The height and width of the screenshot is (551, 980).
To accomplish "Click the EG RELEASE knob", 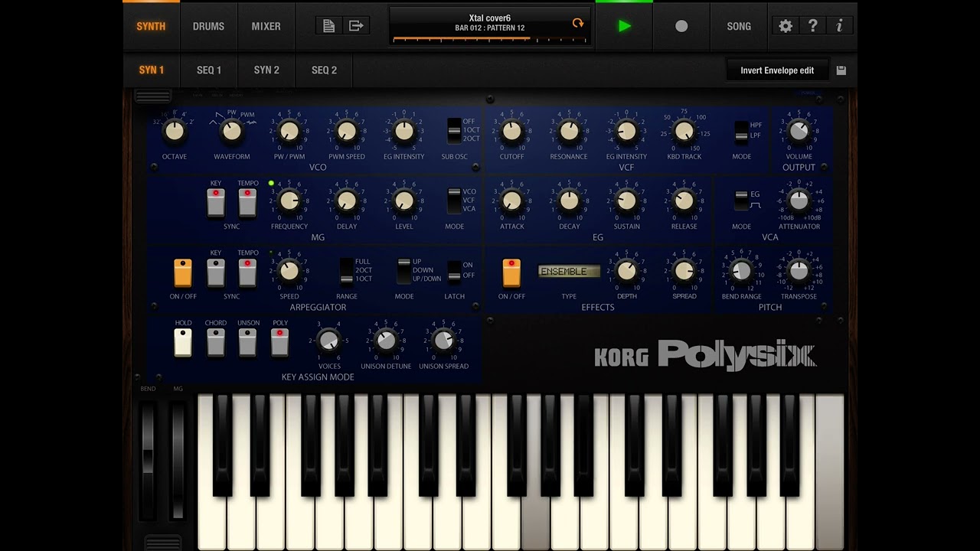I will [x=684, y=201].
